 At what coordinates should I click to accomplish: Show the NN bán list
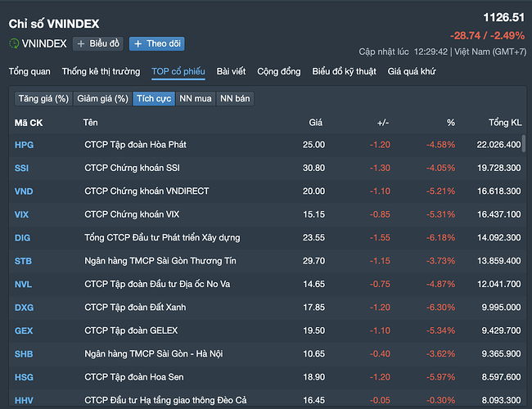point(235,98)
